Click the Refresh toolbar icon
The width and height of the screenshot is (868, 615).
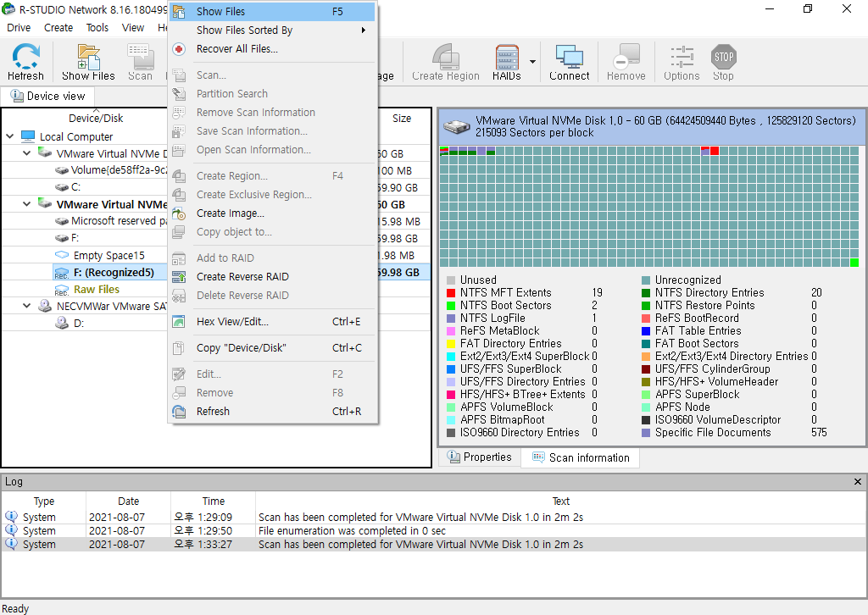point(25,62)
